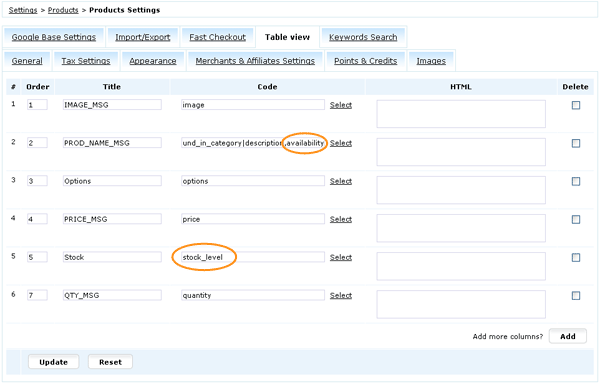Click the HTML textarea of Options row

[461, 190]
